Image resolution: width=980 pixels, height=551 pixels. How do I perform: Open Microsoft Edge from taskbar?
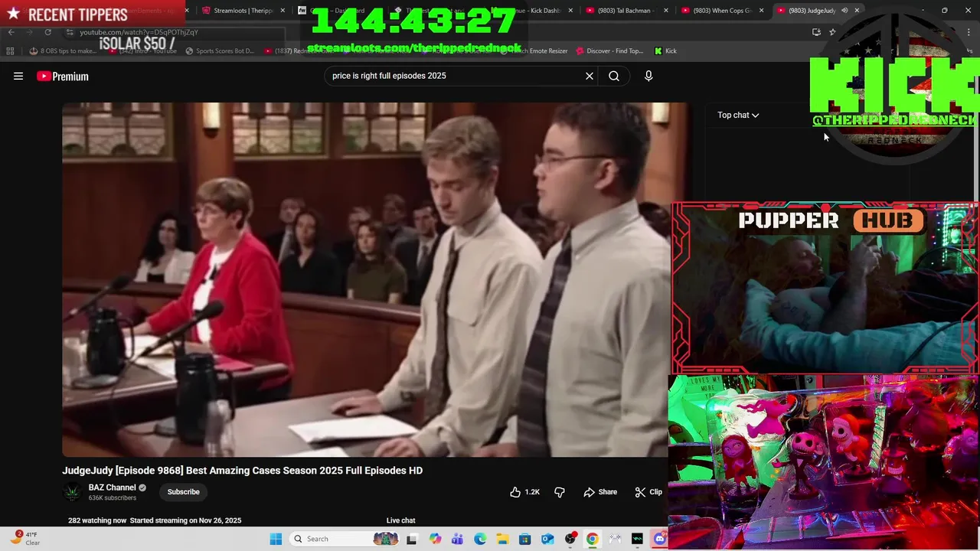[x=480, y=539]
